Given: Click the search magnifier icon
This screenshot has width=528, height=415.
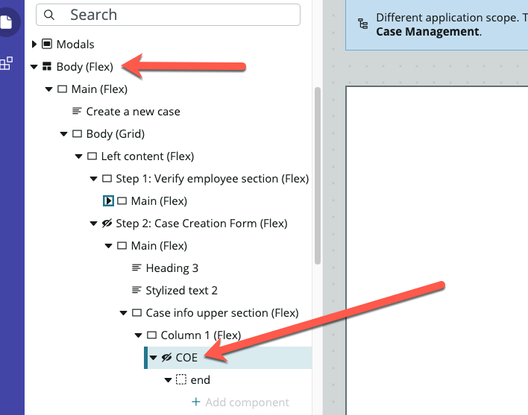Looking at the screenshot, I should pyautogui.click(x=49, y=15).
